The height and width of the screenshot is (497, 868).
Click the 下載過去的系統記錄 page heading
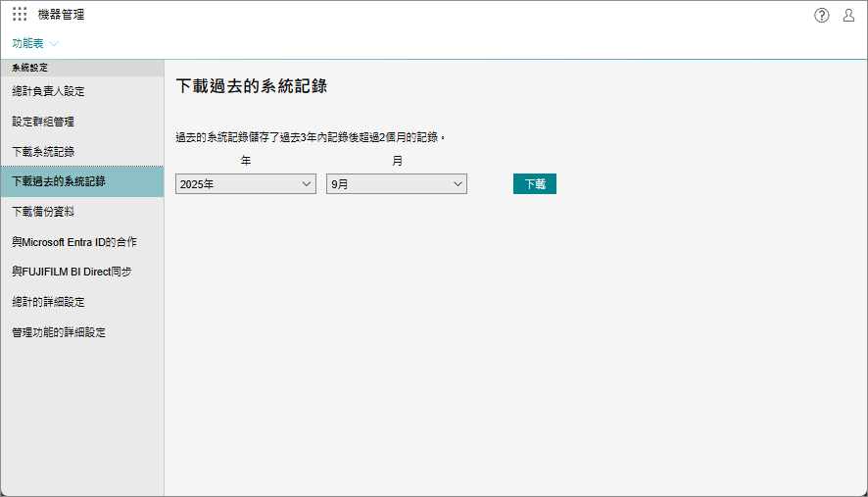click(251, 86)
